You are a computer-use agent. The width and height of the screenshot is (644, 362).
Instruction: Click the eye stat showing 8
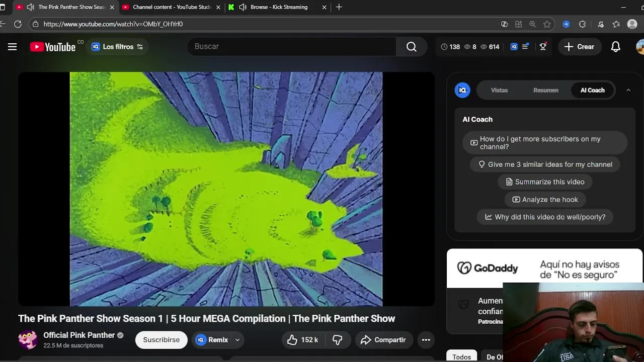pos(470,47)
